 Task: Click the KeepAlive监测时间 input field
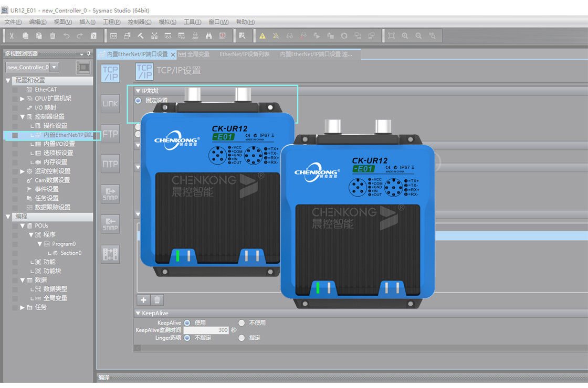point(206,330)
